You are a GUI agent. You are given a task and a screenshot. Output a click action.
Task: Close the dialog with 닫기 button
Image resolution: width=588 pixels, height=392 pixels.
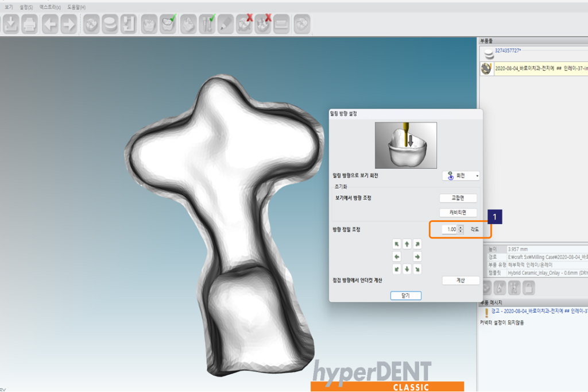(406, 295)
